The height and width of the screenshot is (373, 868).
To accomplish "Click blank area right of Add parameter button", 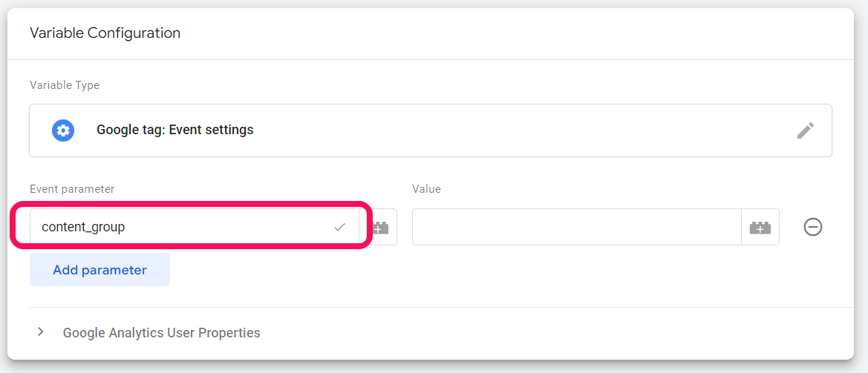I will point(446,270).
